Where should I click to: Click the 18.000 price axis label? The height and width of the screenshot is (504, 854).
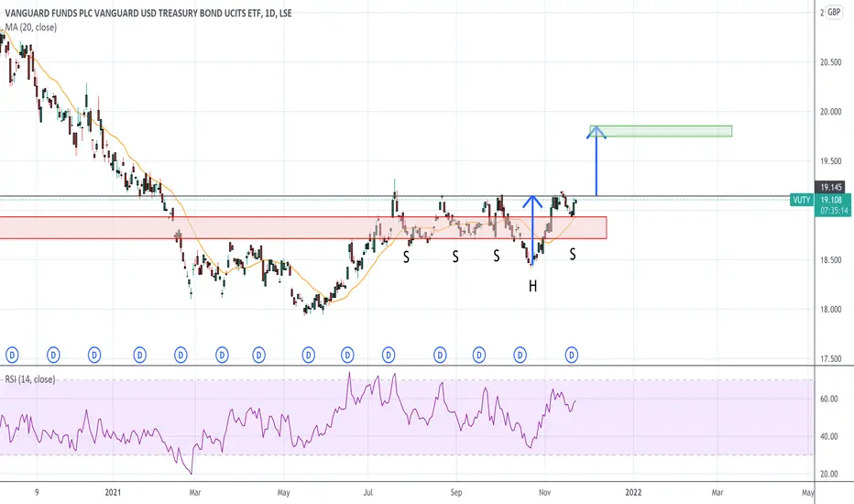[830, 310]
